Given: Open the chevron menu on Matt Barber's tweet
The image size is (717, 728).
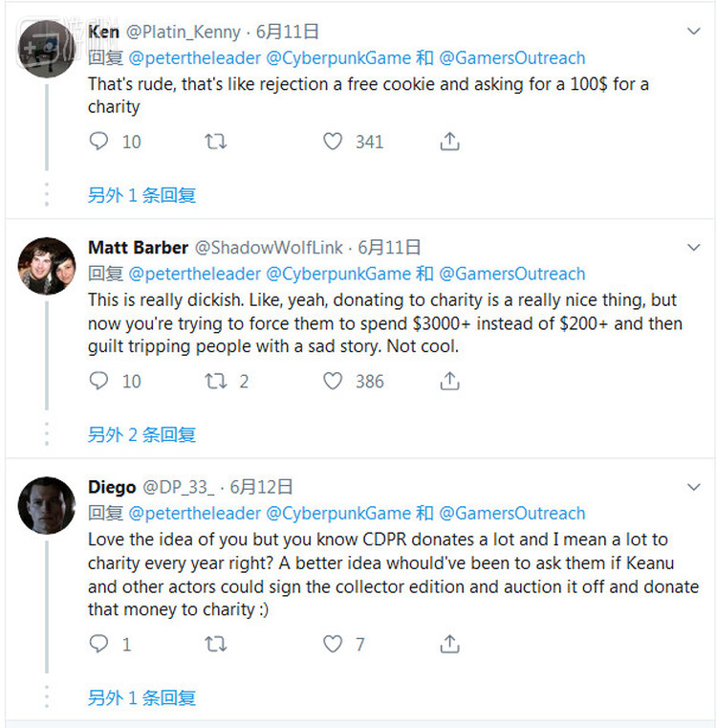Looking at the screenshot, I should pyautogui.click(x=694, y=248).
